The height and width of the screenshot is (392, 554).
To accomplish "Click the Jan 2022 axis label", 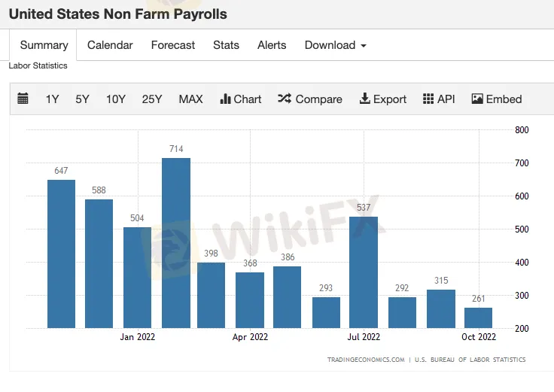I will [138, 337].
